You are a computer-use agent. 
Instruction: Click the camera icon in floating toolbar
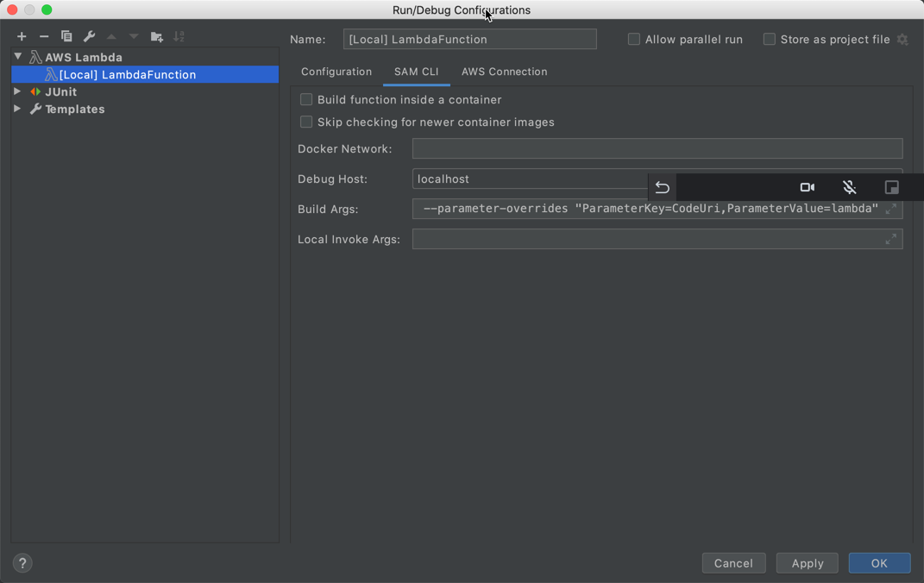[807, 187]
